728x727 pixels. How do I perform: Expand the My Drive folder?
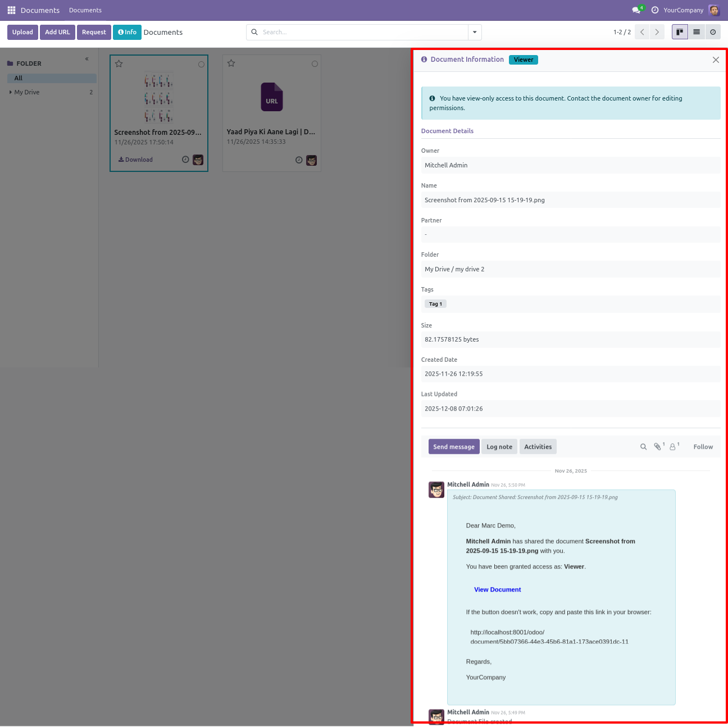pyautogui.click(x=11, y=92)
